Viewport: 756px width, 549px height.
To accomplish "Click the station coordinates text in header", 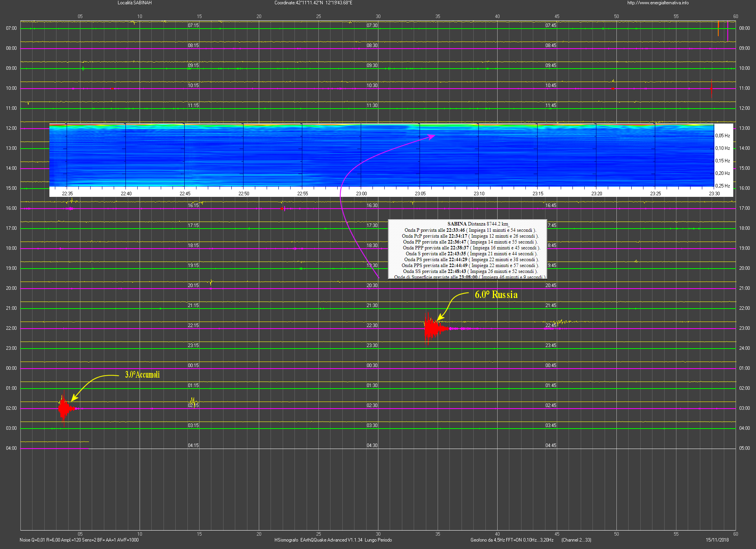I will [x=313, y=3].
